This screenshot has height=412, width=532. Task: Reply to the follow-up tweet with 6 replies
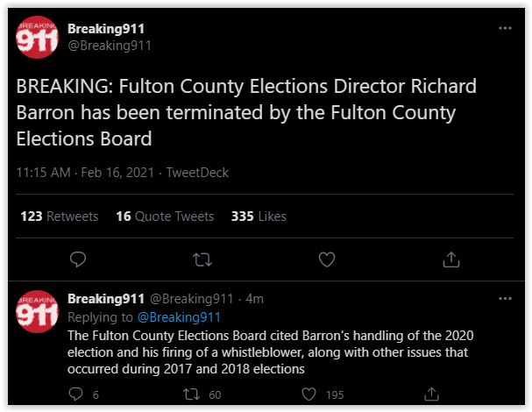75,394
